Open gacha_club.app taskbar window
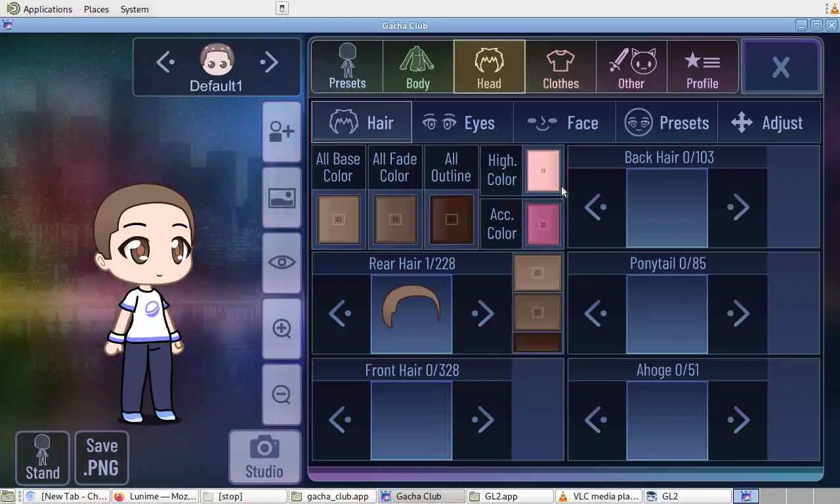 tap(332, 496)
